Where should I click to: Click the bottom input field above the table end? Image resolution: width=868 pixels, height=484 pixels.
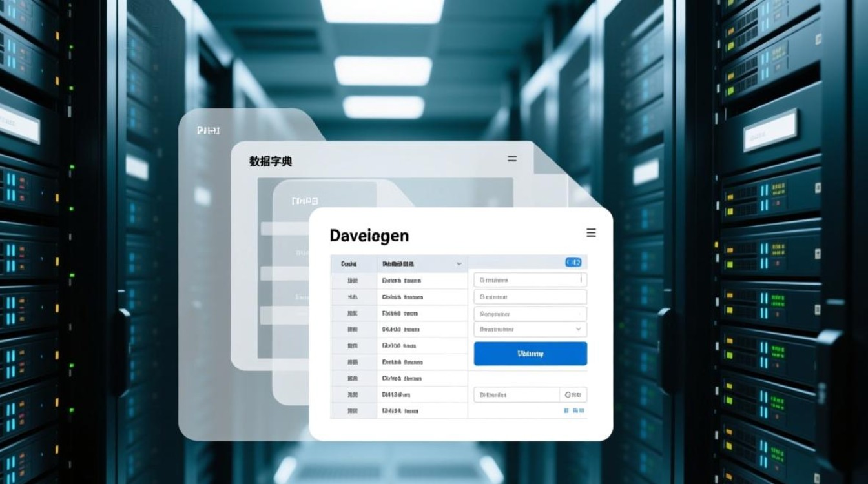pos(516,394)
